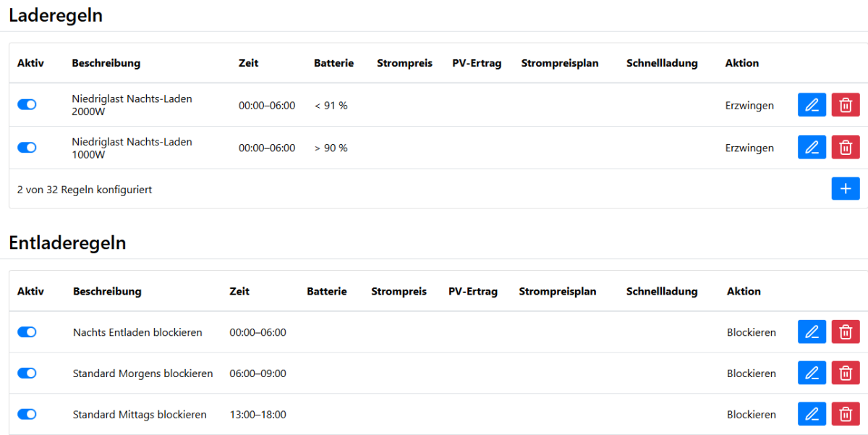Edit the Standard Mittags blockieren rule
Screen dimensions: 868x435
pos(812,415)
